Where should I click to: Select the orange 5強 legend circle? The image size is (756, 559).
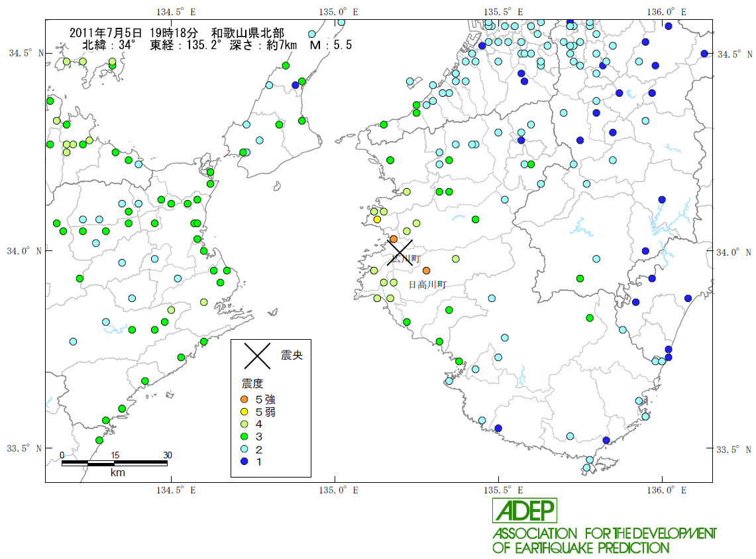coord(244,399)
